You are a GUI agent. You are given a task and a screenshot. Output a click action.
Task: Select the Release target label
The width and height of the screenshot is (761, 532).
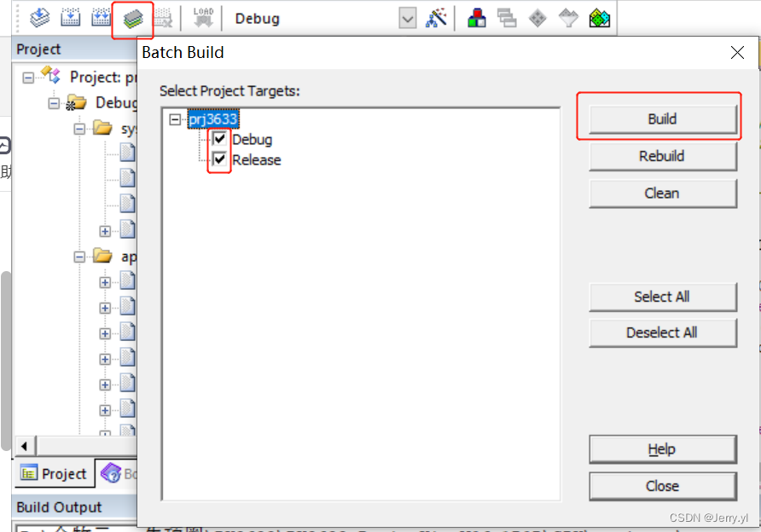[257, 159]
